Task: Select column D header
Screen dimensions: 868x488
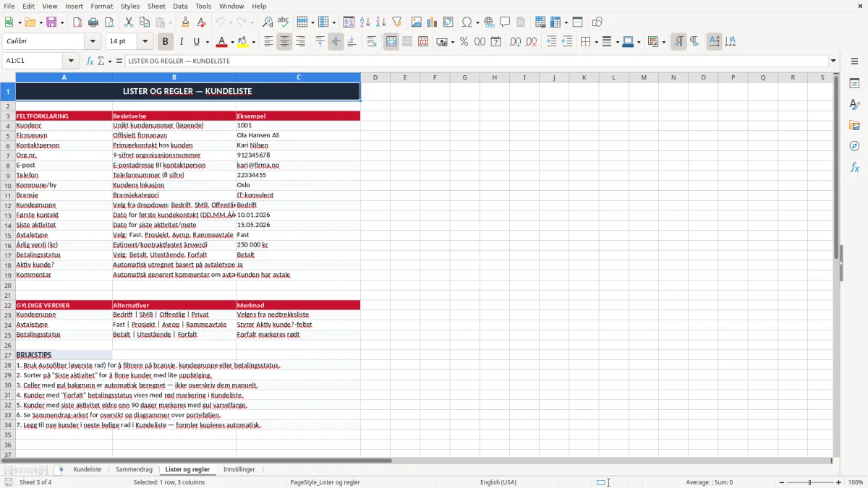Action: (375, 77)
